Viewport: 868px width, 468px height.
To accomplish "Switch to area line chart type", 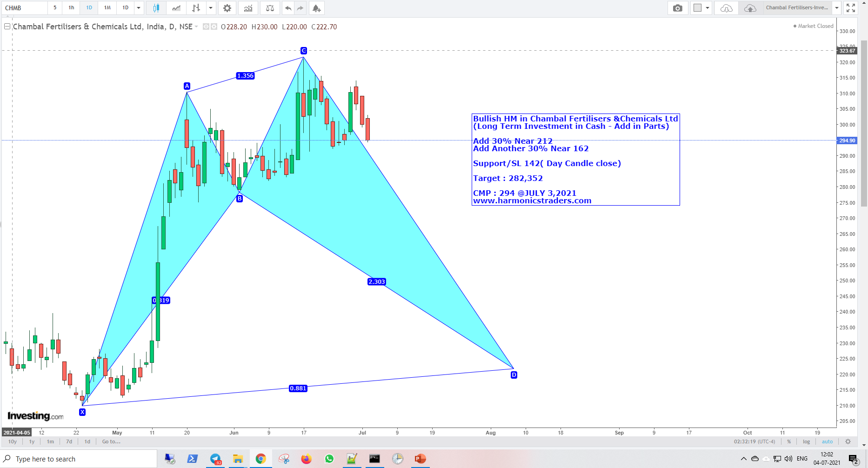I will 176,8.
